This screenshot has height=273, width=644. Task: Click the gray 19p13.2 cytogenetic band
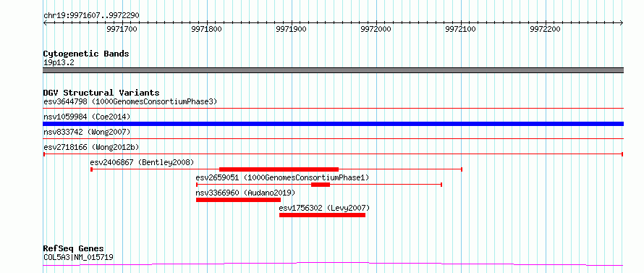tap(333, 70)
